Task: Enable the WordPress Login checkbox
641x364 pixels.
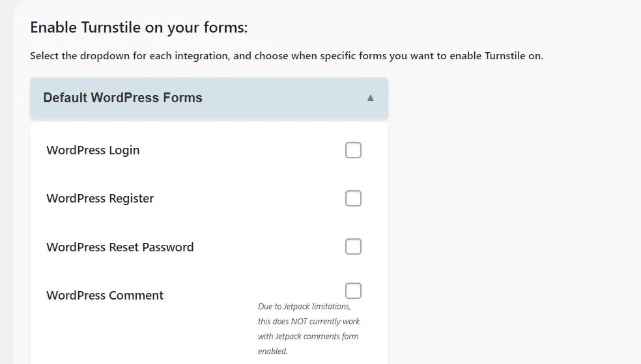Action: [353, 150]
